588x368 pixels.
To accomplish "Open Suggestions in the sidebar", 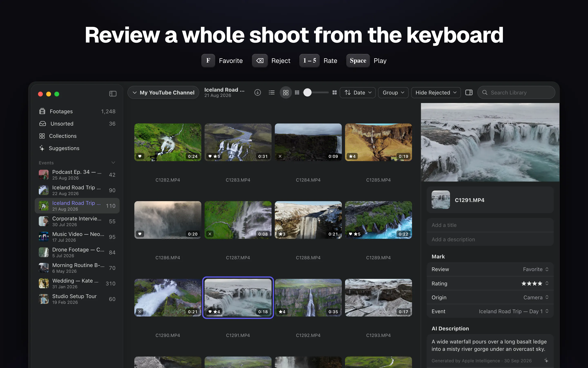I will coord(77,148).
